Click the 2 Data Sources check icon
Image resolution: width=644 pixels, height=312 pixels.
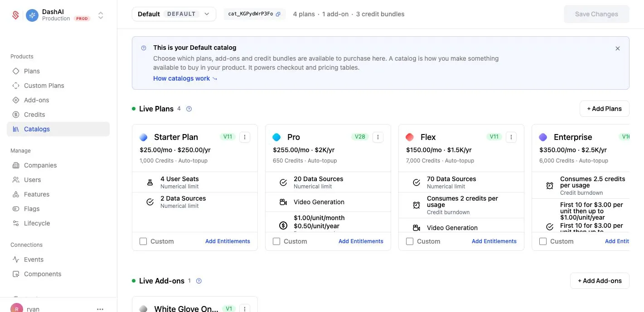pos(150,202)
